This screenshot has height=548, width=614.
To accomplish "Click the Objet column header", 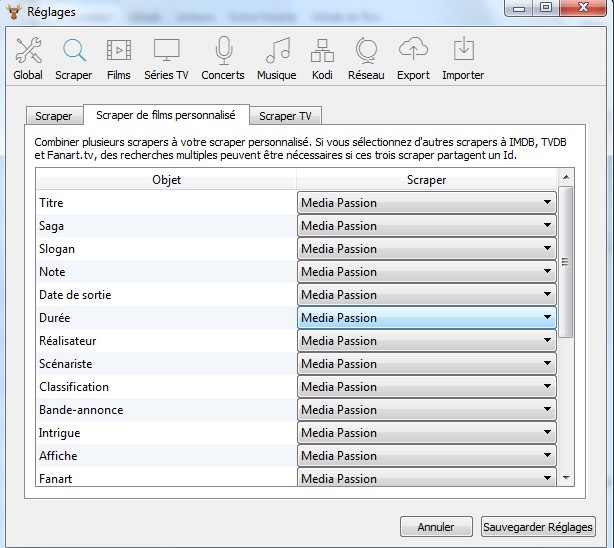I will click(166, 180).
